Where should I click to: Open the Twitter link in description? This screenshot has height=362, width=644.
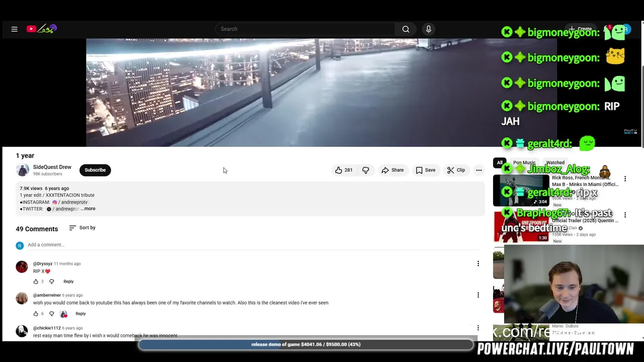(63, 209)
